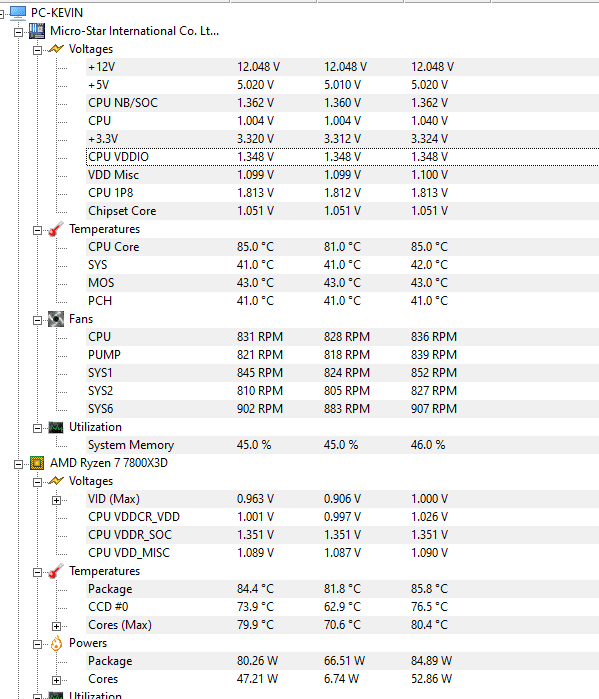This screenshot has height=699, width=599.
Task: Select the CPU Core temperature row
Action: [x=342, y=247]
